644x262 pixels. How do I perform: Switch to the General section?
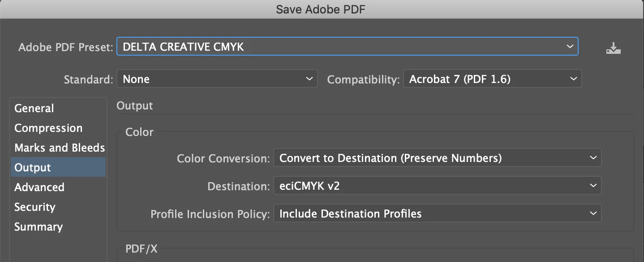[34, 109]
